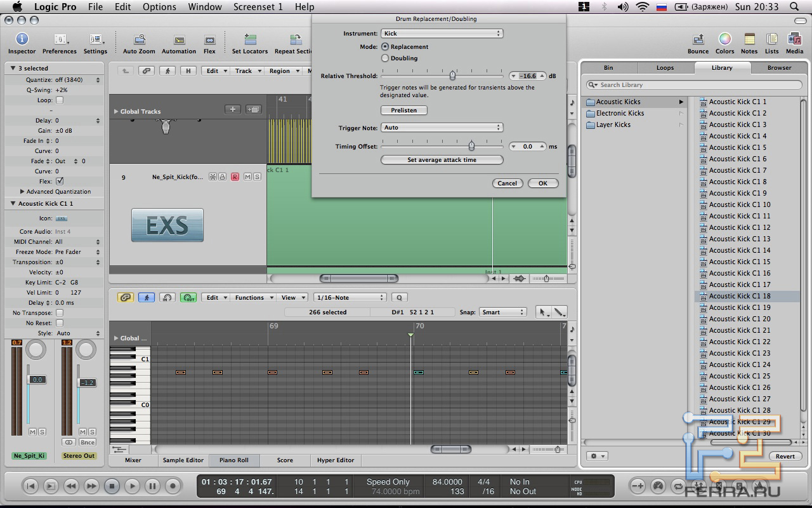Click the EXS instrument icon
The image size is (812, 508).
167,225
